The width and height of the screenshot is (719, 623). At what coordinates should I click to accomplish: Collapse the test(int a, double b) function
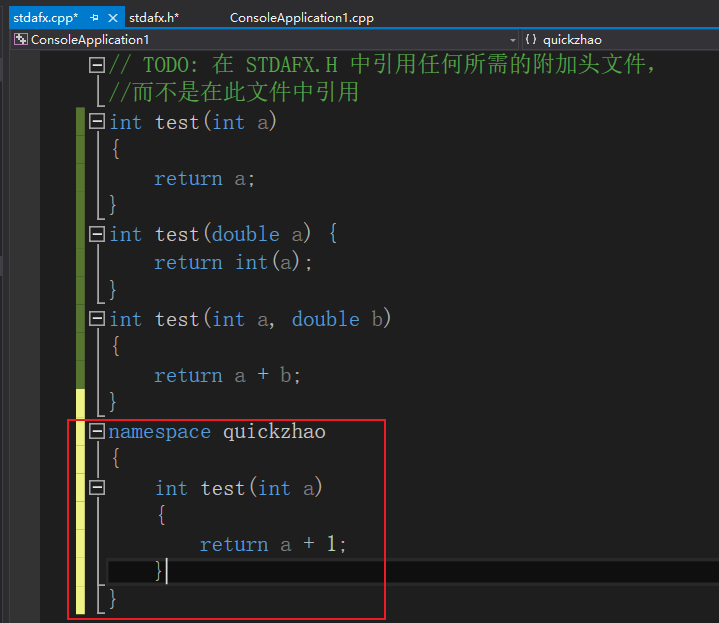click(x=97, y=319)
